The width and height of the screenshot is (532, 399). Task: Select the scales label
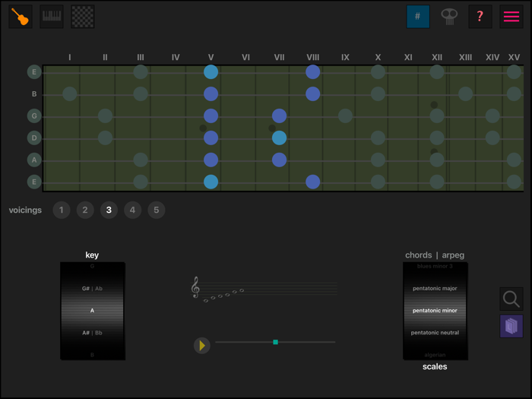click(x=435, y=367)
